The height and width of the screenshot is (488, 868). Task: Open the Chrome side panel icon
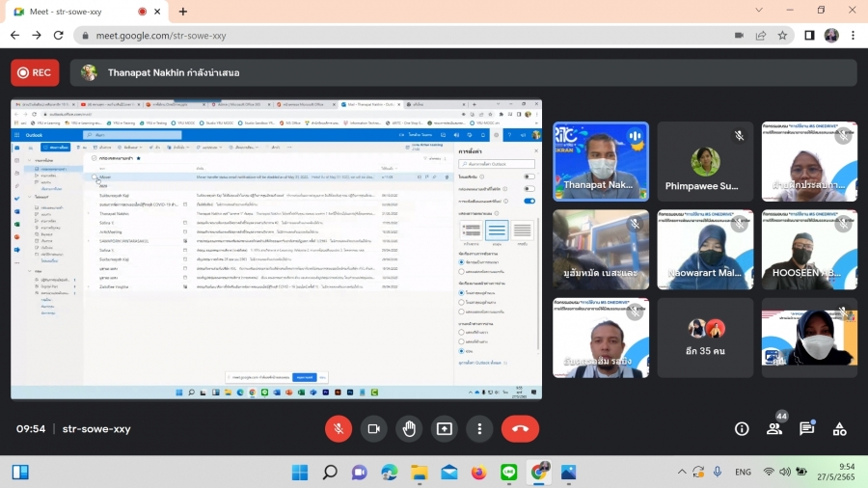pyautogui.click(x=808, y=35)
